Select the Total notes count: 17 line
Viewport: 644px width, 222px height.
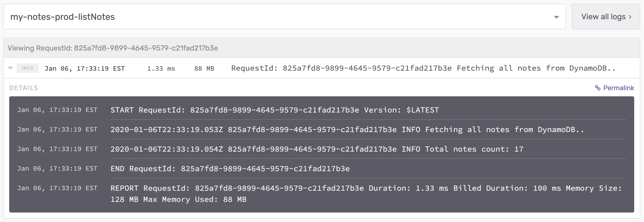click(317, 149)
